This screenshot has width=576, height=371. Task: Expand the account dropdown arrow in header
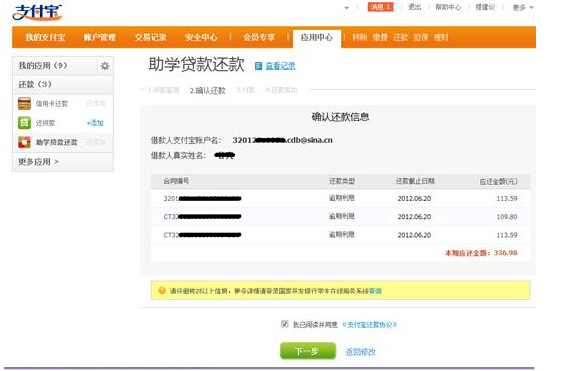pyautogui.click(x=346, y=8)
